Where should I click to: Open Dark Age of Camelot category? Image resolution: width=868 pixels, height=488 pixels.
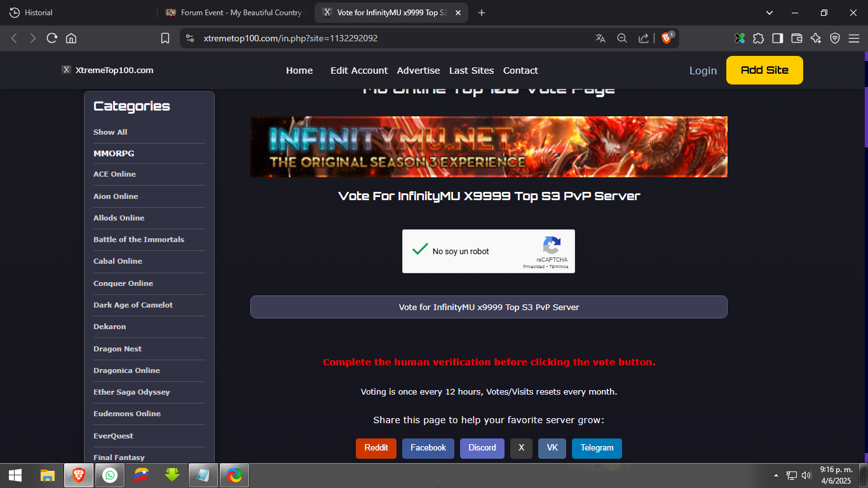click(x=133, y=305)
